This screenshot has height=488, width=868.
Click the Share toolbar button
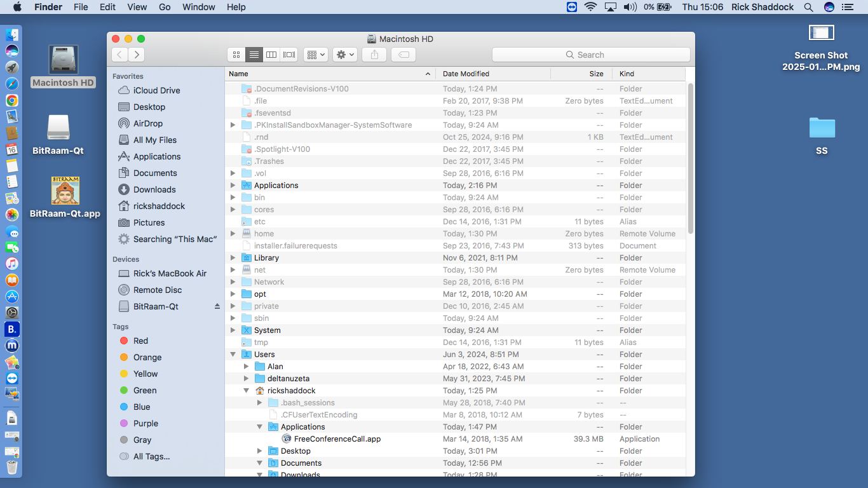(x=374, y=55)
